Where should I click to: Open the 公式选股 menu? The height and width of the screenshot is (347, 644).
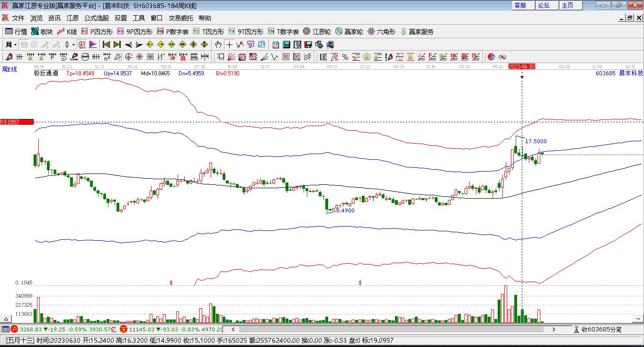(x=96, y=18)
